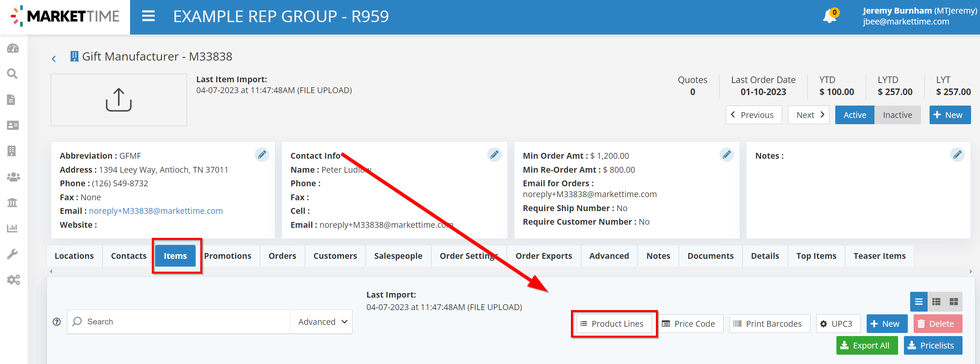Open Jeremy Burnham user profile
The height and width of the screenshot is (364, 980).
click(919, 16)
